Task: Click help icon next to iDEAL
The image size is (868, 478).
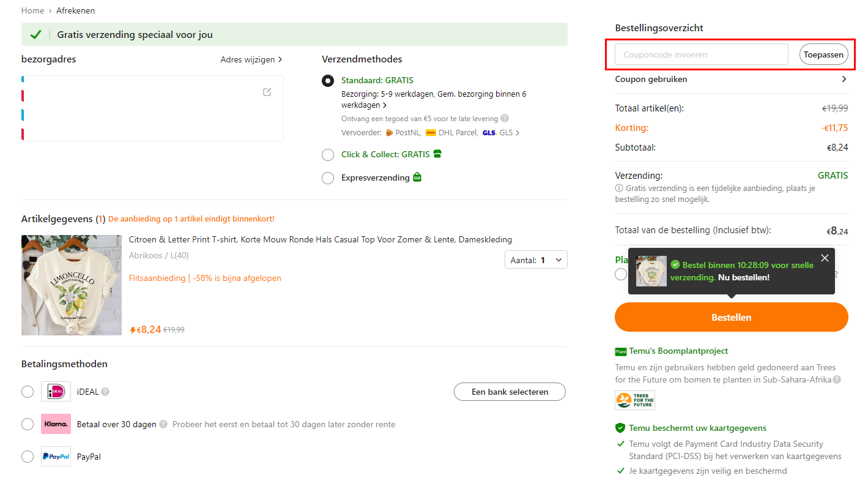Action: [105, 392]
